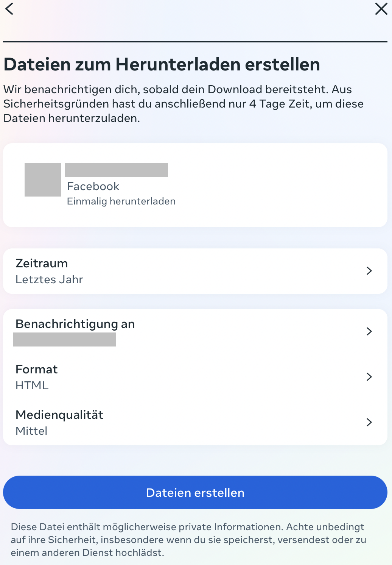392x565 pixels.
Task: Close the download dialog with X
Action: click(x=381, y=9)
